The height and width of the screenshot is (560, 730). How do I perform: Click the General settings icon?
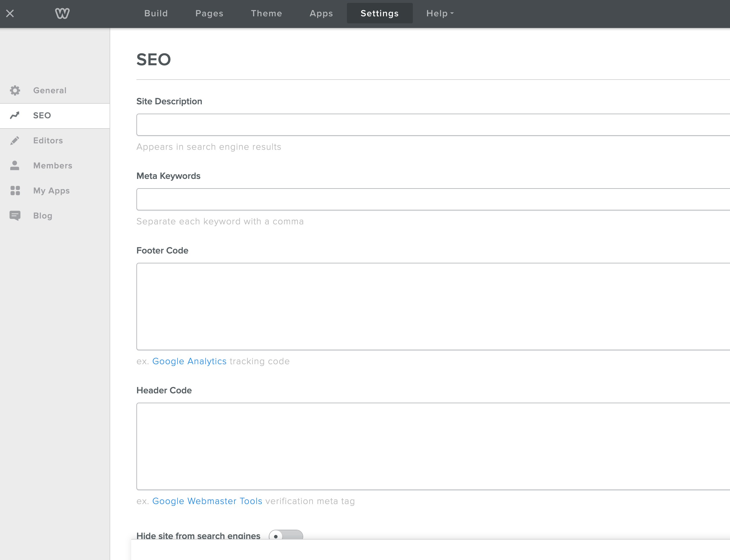click(x=16, y=90)
